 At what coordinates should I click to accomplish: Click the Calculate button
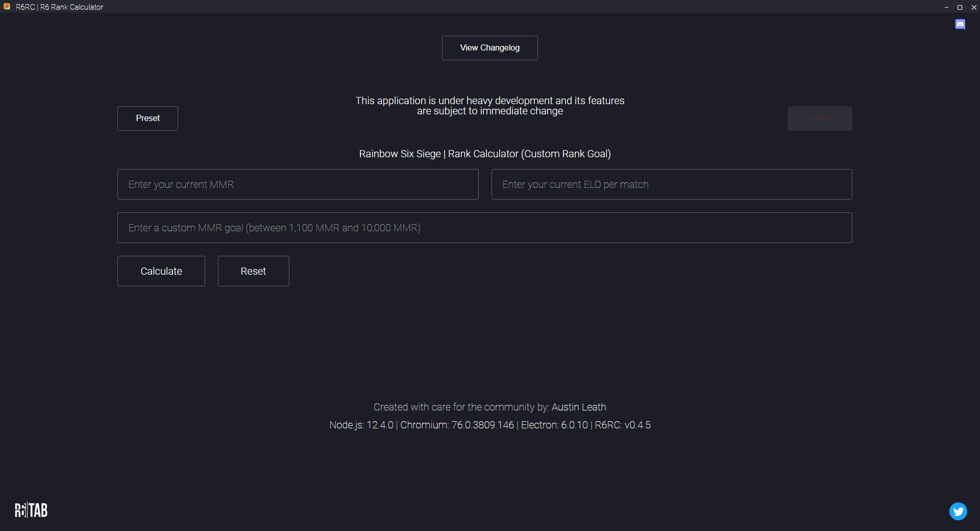click(x=161, y=271)
